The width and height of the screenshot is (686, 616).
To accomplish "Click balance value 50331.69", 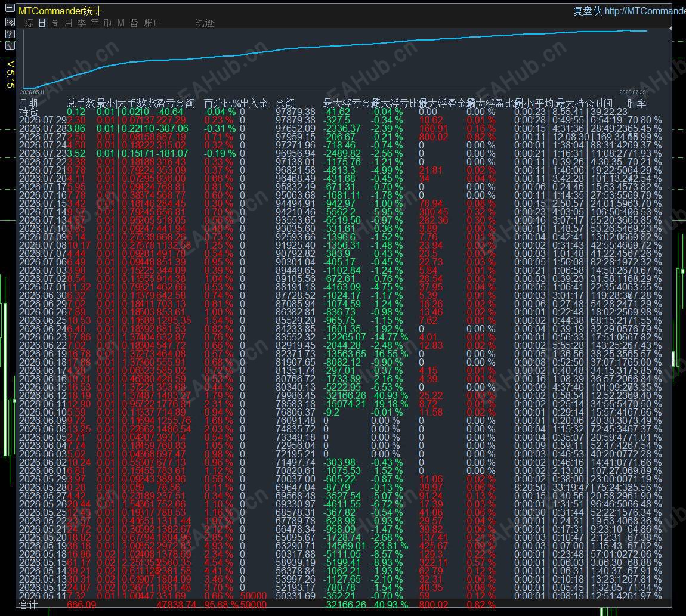I will (295, 596).
